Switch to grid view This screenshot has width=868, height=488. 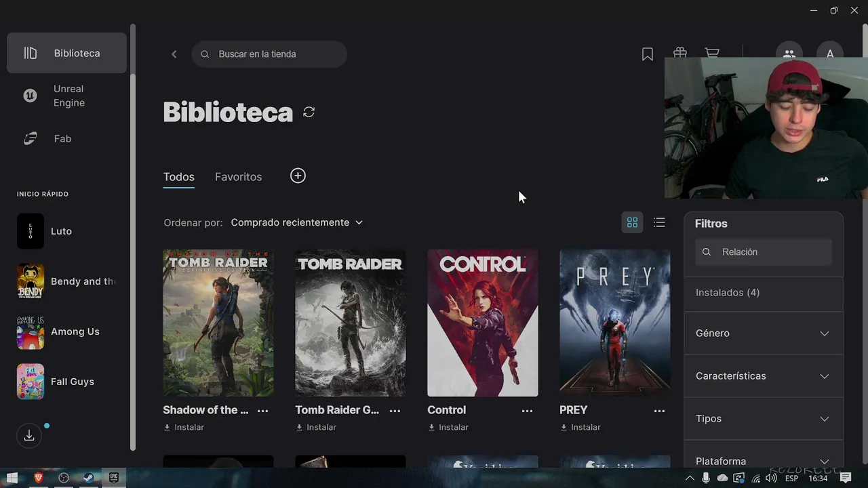(632, 222)
